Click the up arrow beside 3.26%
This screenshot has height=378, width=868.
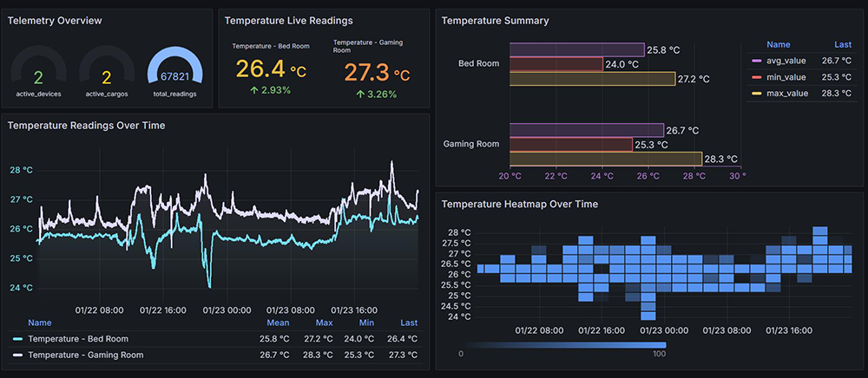pyautogui.click(x=360, y=94)
